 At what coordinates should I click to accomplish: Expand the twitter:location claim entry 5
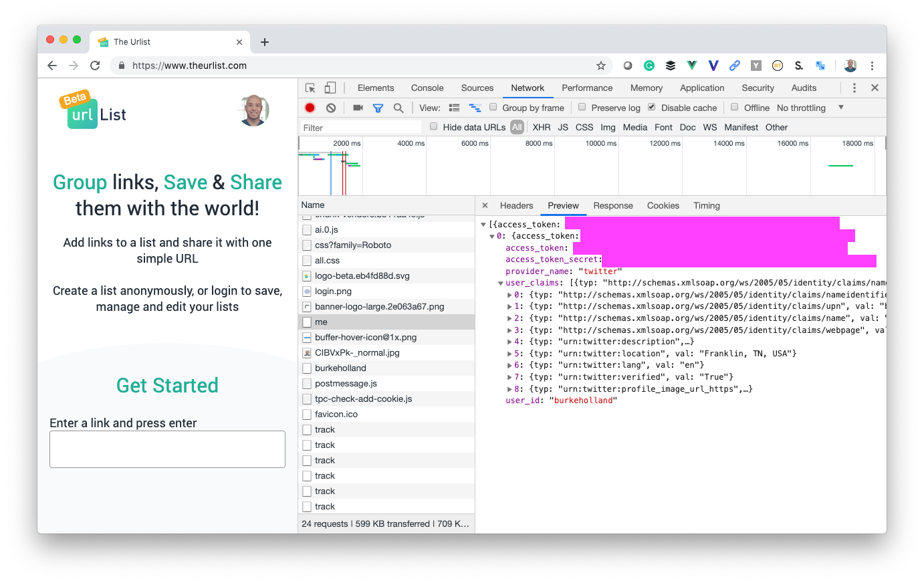(x=509, y=354)
